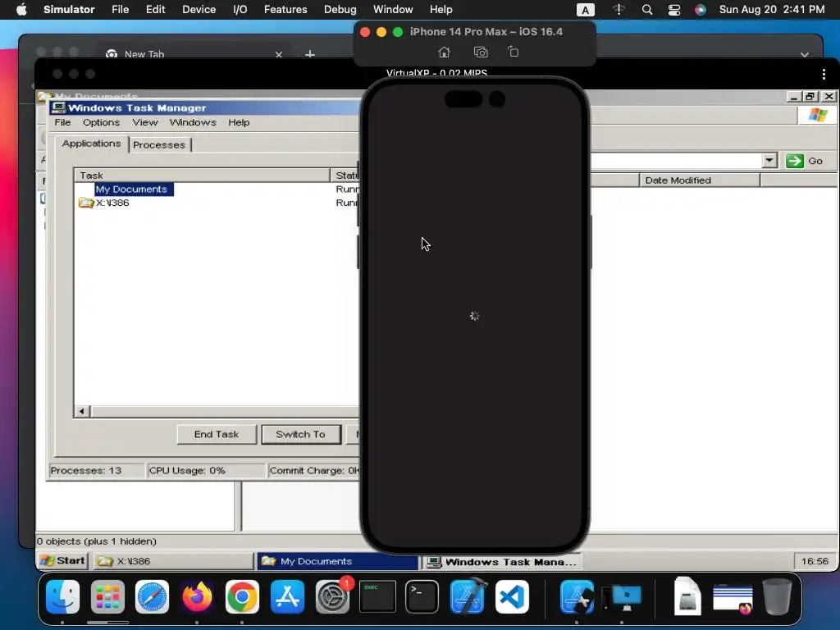
Task: Click the task list left scroll arrow
Action: pos(81,412)
